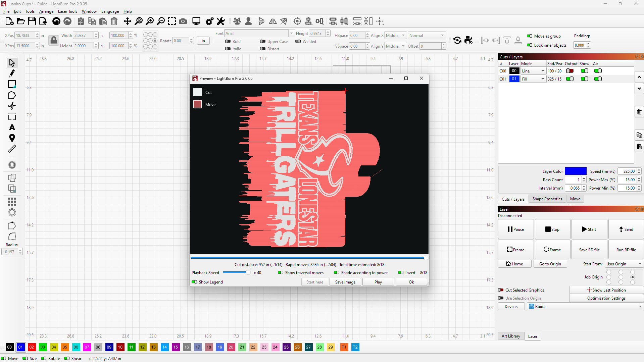Select the Position Laser marker tool

click(12, 138)
